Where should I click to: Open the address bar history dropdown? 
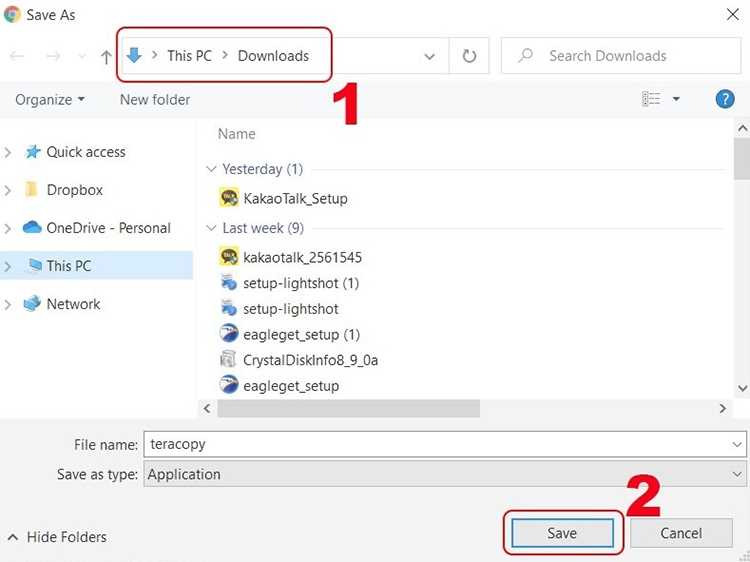coord(430,56)
